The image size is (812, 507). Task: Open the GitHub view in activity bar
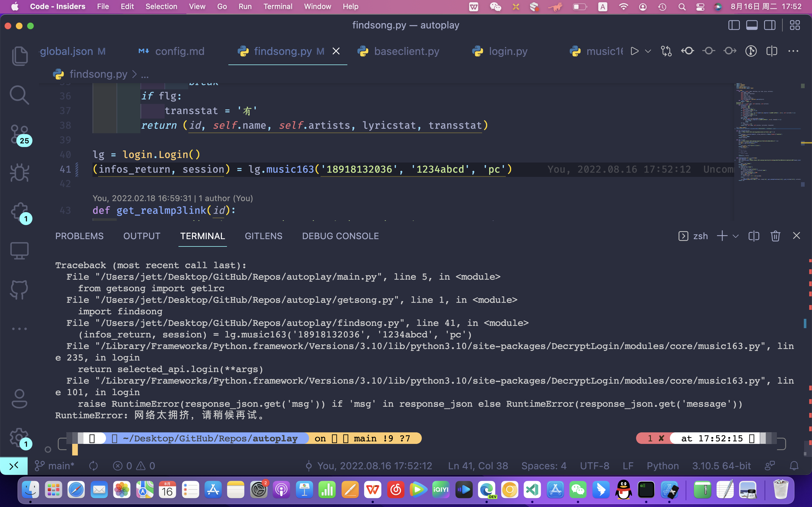click(19, 290)
